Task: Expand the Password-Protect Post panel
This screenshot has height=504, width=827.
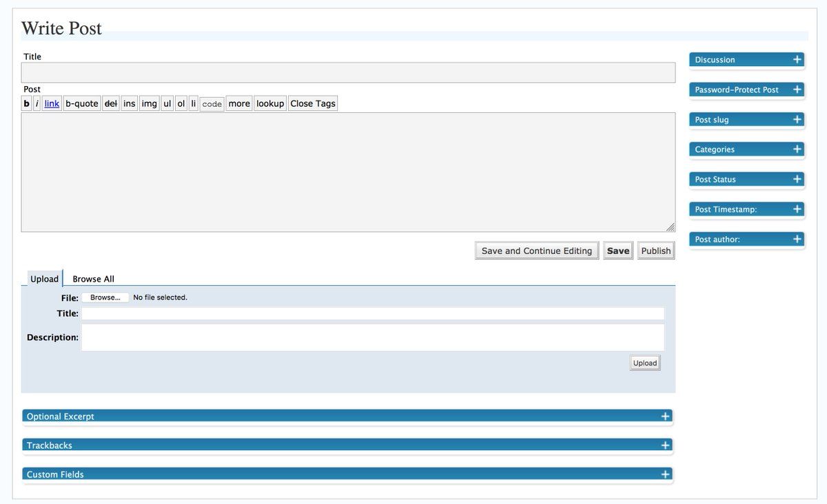Action: pos(797,90)
